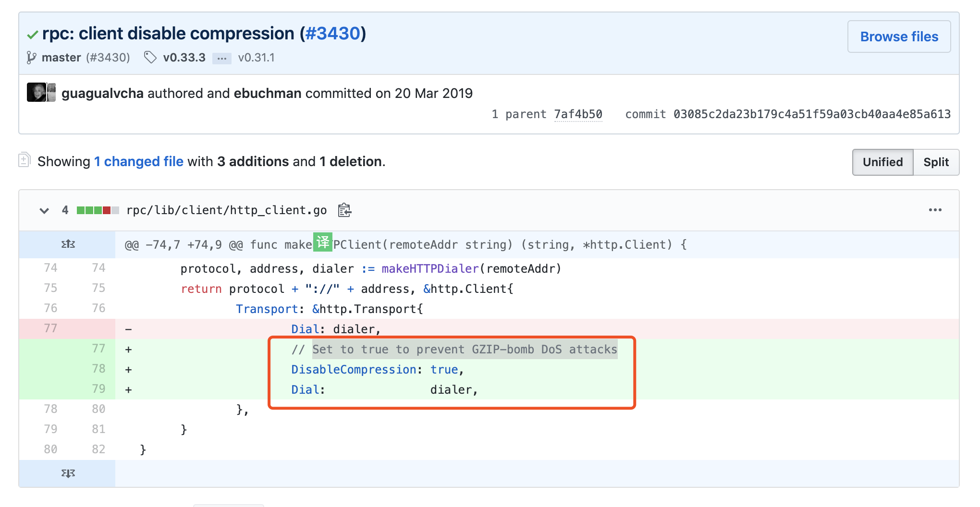Open parent commit 7af4b50
This screenshot has width=980, height=507.
[x=578, y=114]
